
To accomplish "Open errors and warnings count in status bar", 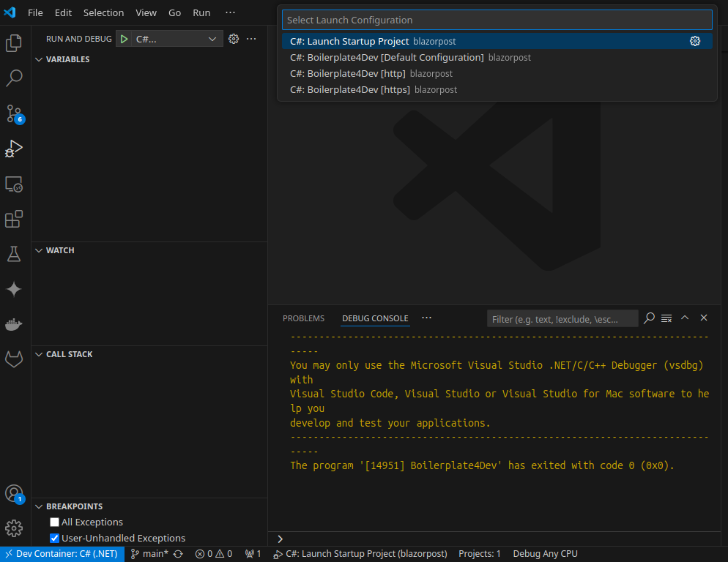I will point(214,554).
